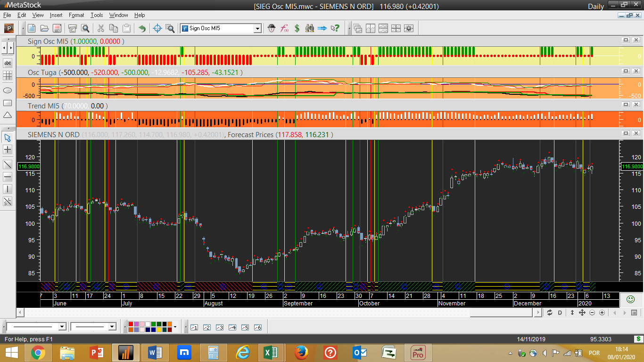Open the Tools menu
The height and width of the screenshot is (362, 644).
coord(97,15)
